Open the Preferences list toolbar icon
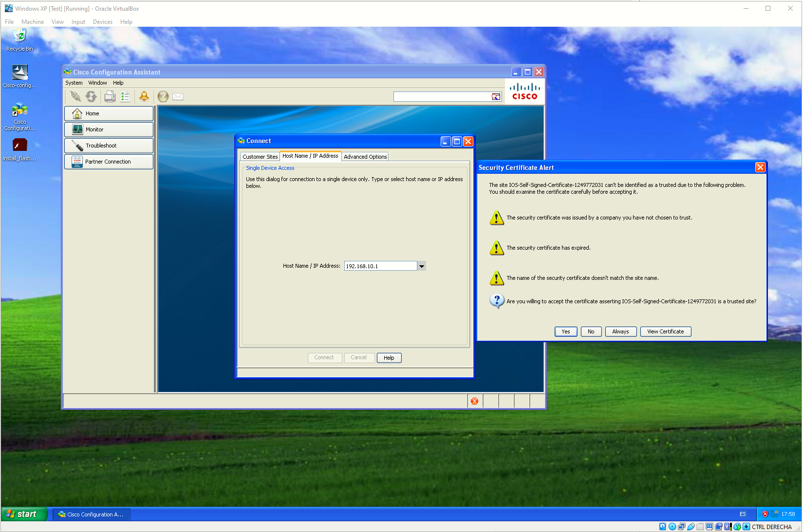The width and height of the screenshot is (803, 532). [125, 96]
